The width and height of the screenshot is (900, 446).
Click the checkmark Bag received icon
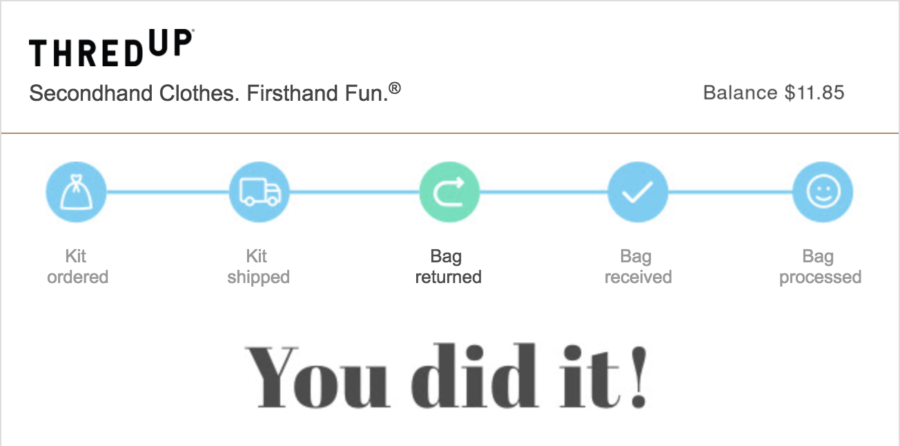[x=638, y=191]
